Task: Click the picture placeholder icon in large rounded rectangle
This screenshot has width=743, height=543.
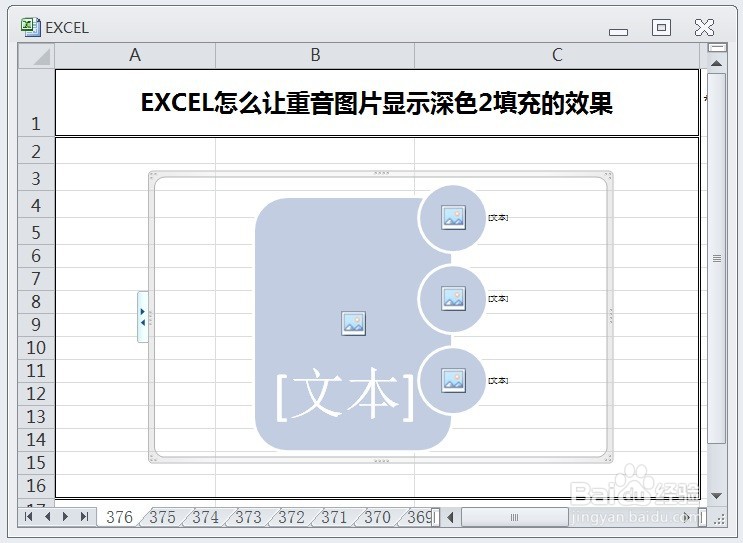Action: tap(353, 323)
